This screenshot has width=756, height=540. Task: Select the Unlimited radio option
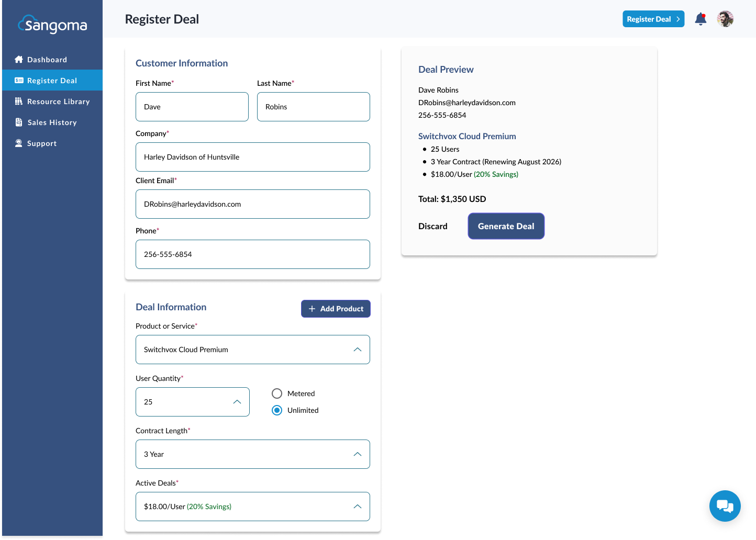(277, 410)
